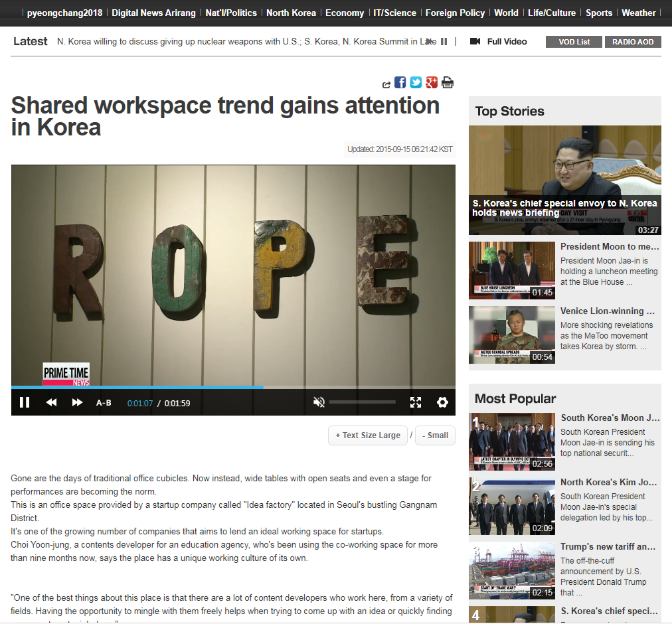672x624 pixels.
Task: Click the updated timestamp 2015-09-15
Action: click(400, 149)
